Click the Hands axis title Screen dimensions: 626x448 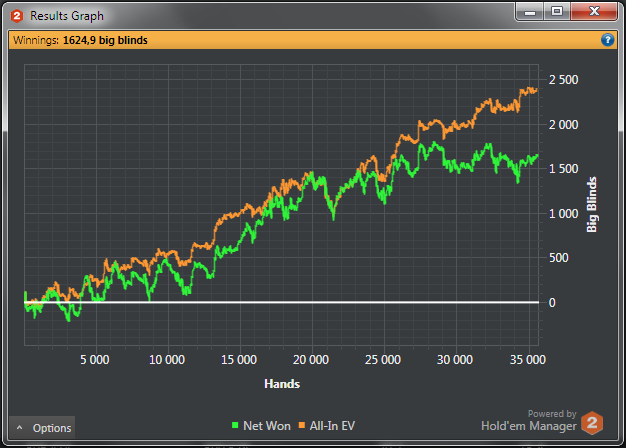coord(282,384)
